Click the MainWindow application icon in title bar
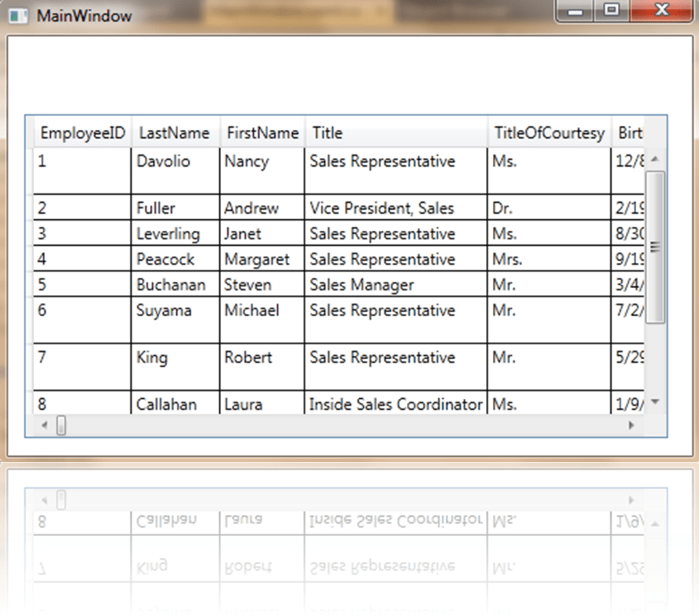This screenshot has height=616, width=699. tap(19, 16)
